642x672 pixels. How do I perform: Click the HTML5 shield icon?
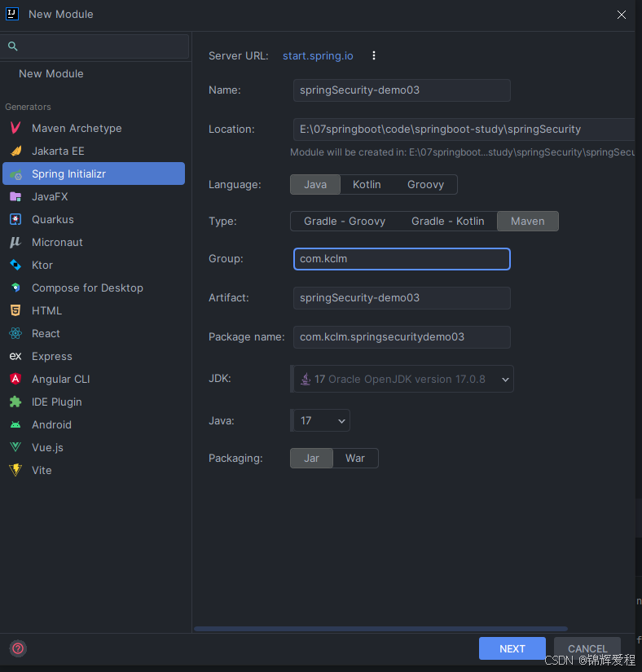[x=15, y=310]
